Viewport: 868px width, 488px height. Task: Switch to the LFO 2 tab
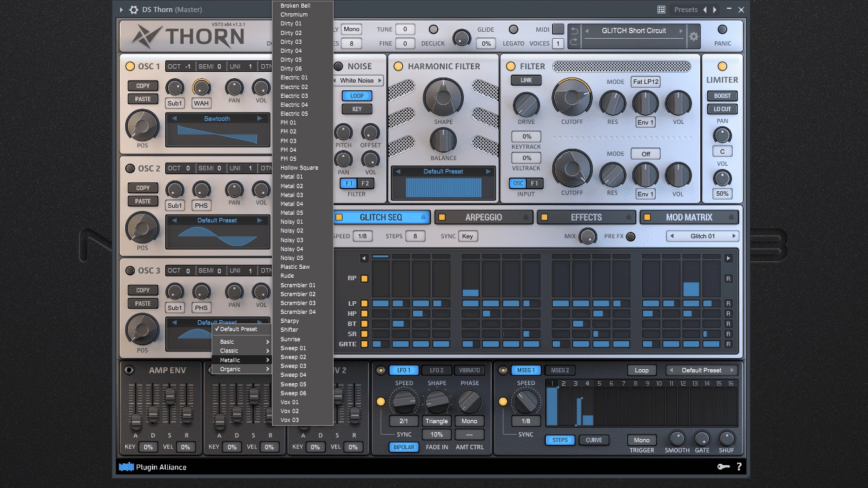click(x=437, y=370)
